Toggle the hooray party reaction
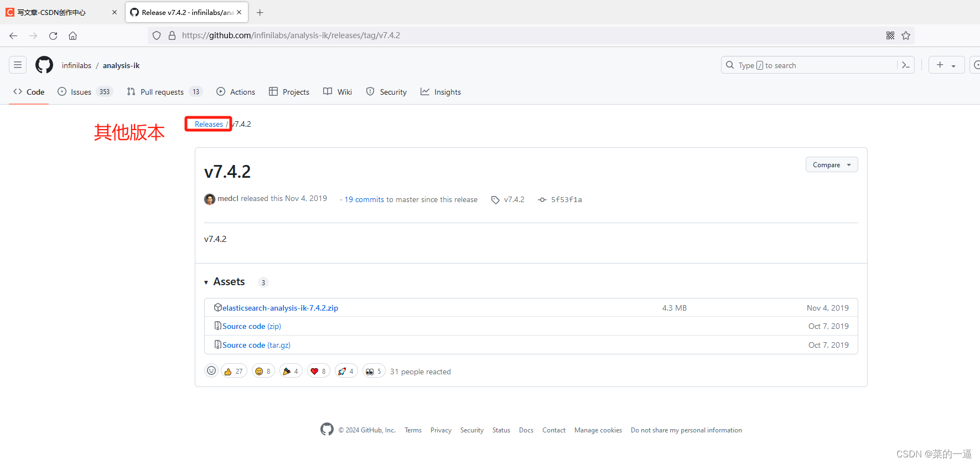This screenshot has height=464, width=980. click(x=291, y=371)
